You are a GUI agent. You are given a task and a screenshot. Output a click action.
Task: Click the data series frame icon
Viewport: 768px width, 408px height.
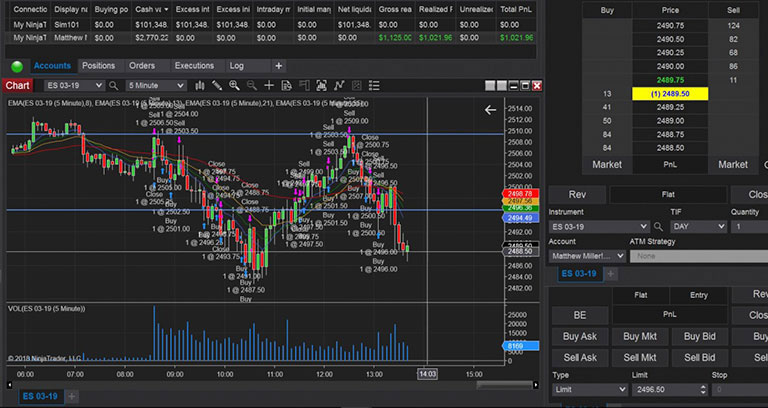[321, 86]
